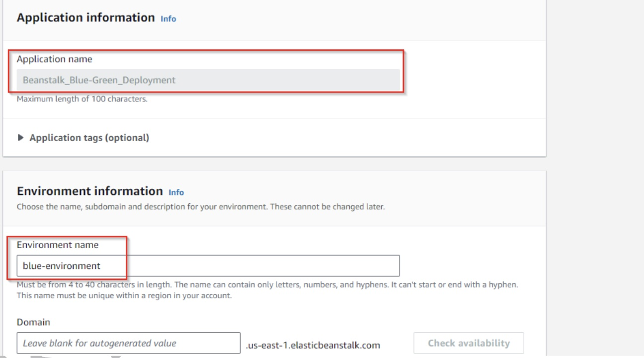This screenshot has width=644, height=358.
Task: Click the Domain input field
Action: (128, 343)
